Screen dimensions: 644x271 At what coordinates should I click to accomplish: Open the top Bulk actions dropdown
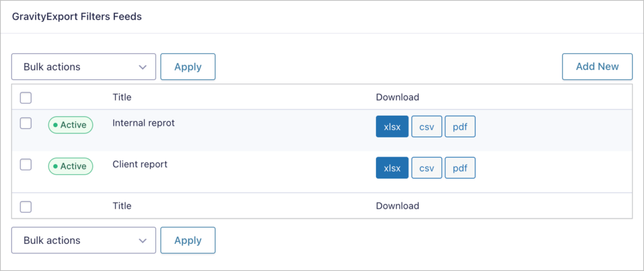(x=83, y=67)
